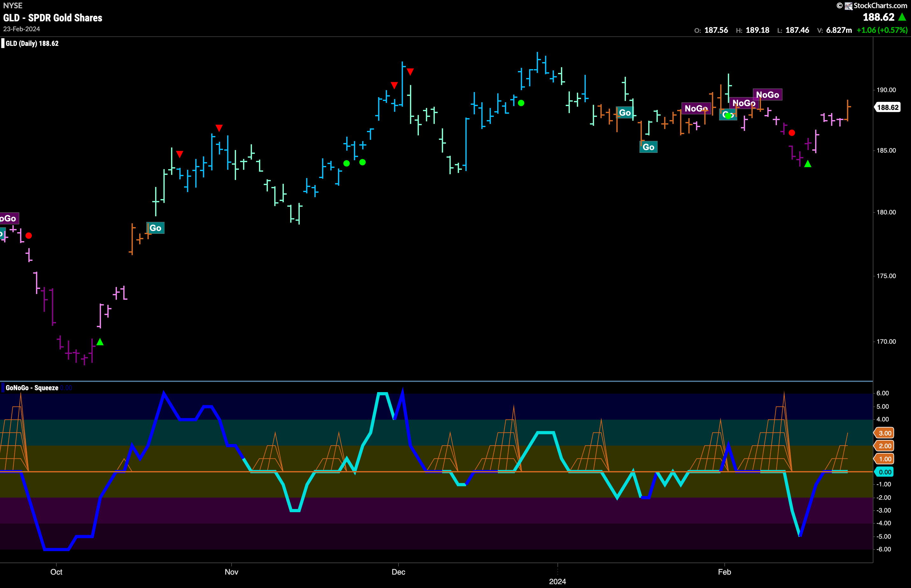The image size is (911, 588).
Task: Click the large 188.62 last price
Action: 879,17
